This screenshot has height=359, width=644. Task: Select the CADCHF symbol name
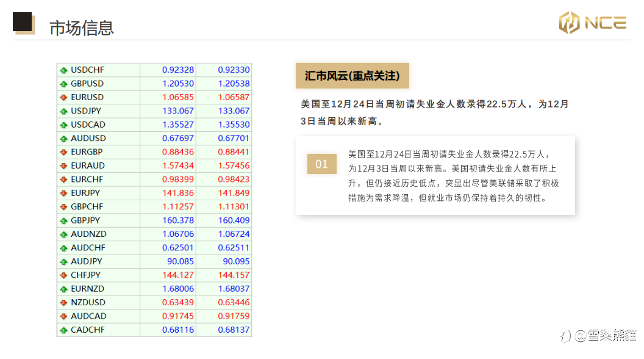coord(87,330)
